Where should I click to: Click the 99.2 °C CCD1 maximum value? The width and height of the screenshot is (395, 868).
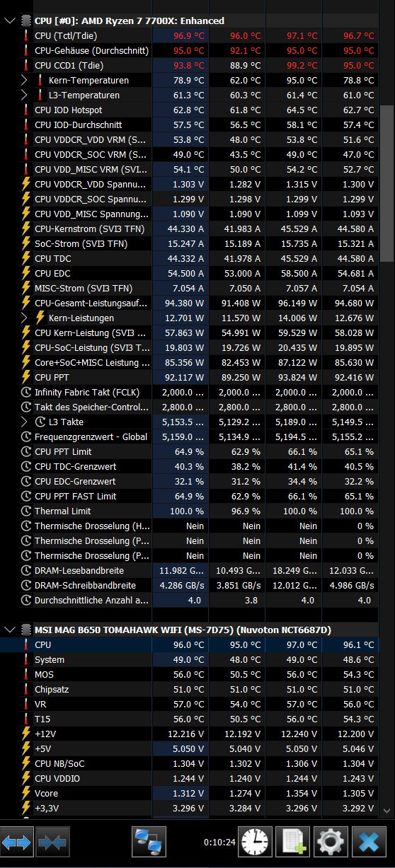pos(302,65)
